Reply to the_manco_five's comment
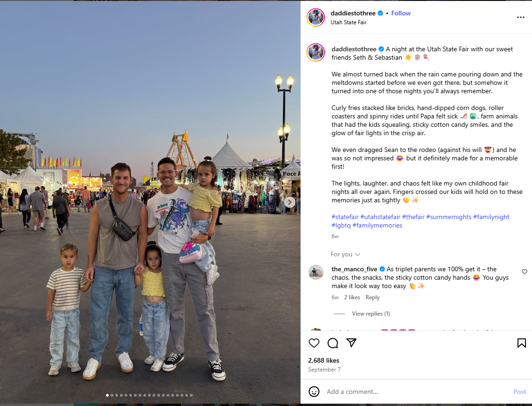Screen dimensions: 532x406 coord(372,297)
